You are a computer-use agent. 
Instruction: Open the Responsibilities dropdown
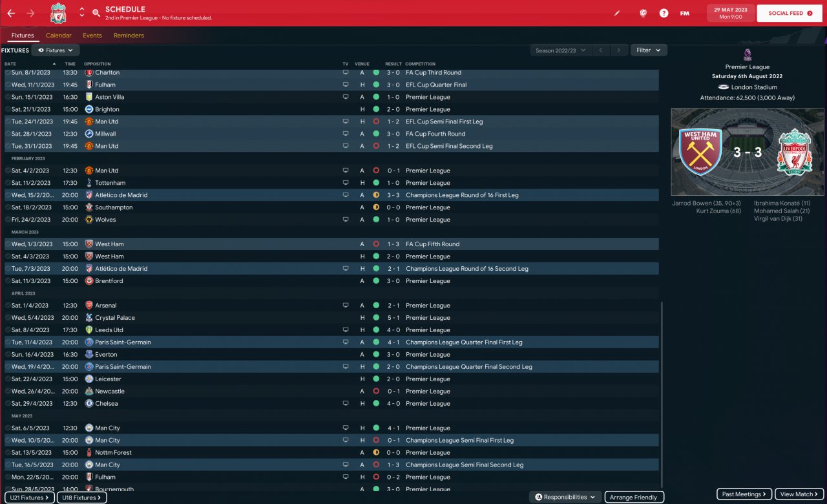coord(565,497)
